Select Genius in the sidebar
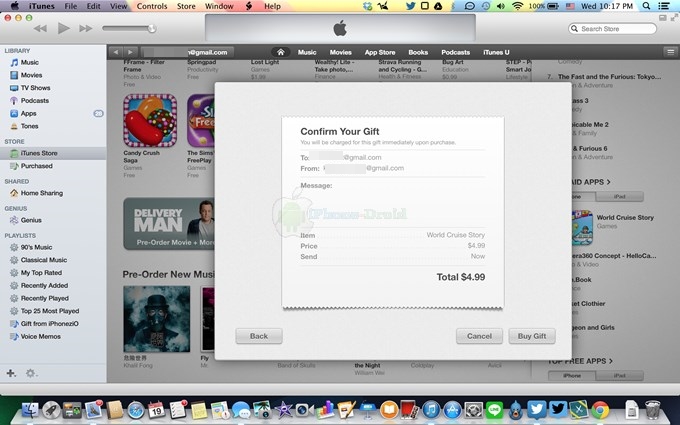 31,219
